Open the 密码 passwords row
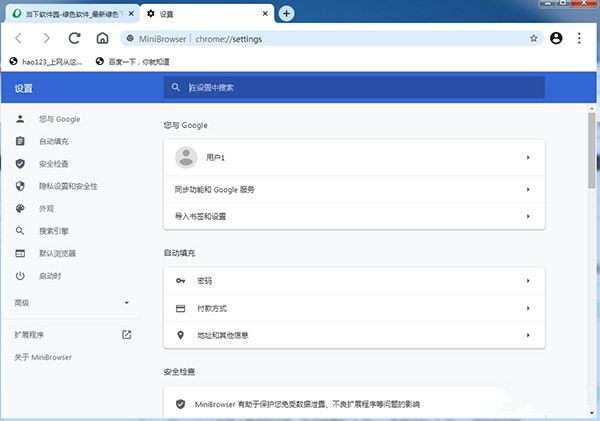 point(354,281)
